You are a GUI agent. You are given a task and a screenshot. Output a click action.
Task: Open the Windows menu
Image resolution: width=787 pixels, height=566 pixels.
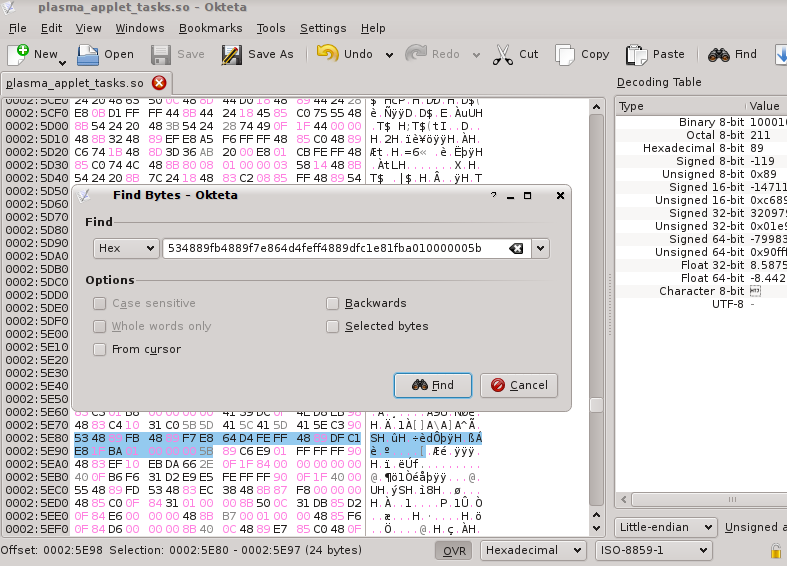coord(140,28)
